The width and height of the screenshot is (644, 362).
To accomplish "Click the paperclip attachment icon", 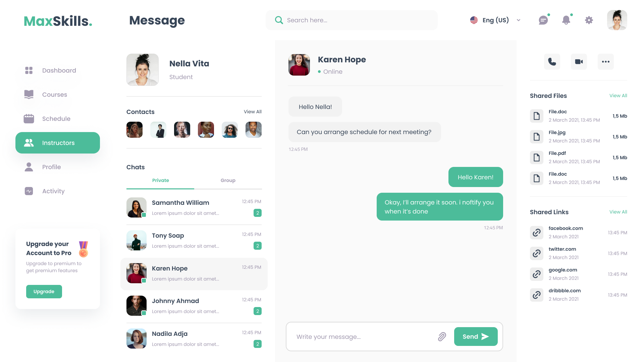I will click(442, 337).
